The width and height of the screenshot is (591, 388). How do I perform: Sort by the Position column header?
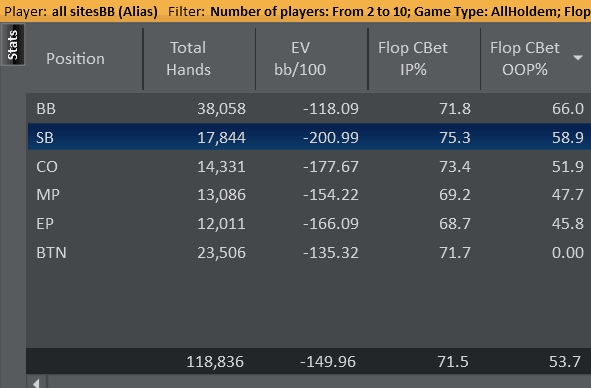tap(75, 59)
